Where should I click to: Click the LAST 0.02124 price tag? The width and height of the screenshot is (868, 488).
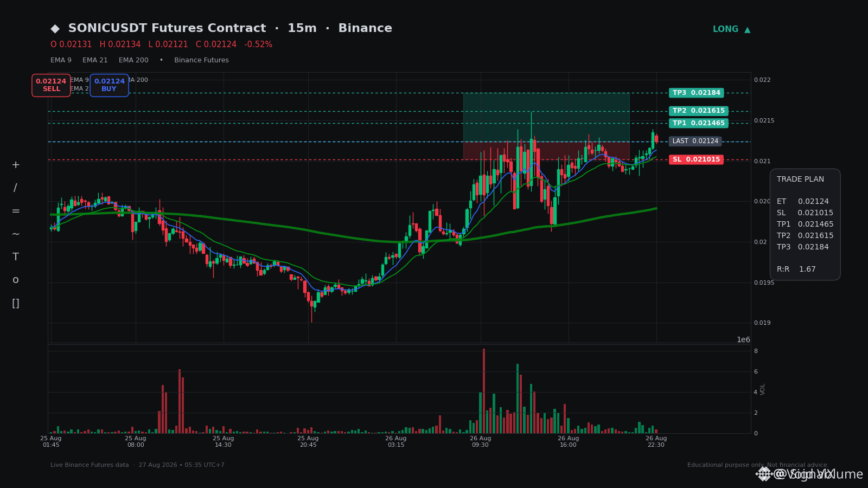[x=695, y=141]
